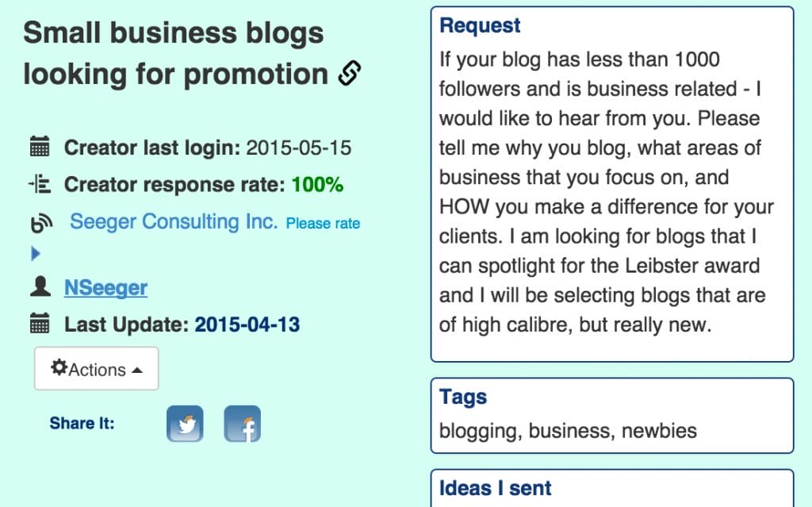Click the gear icon on Actions button
Screen dimensions: 812x507
[59, 368]
